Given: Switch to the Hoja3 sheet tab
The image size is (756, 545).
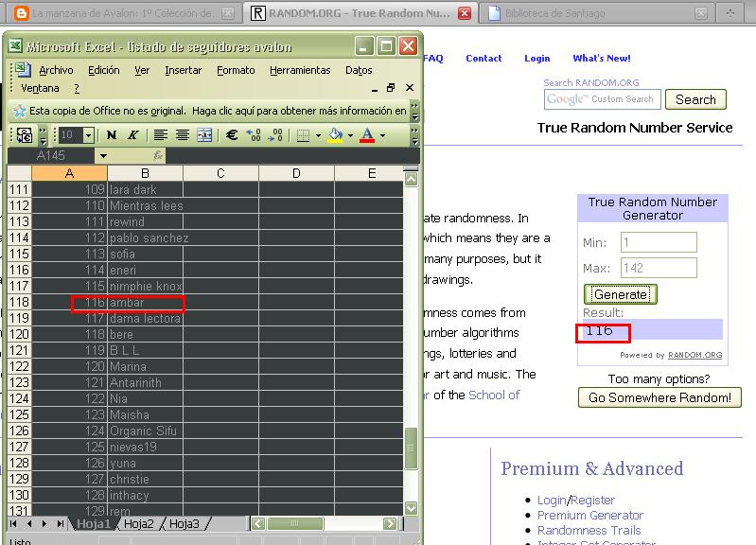Looking at the screenshot, I should click(185, 524).
